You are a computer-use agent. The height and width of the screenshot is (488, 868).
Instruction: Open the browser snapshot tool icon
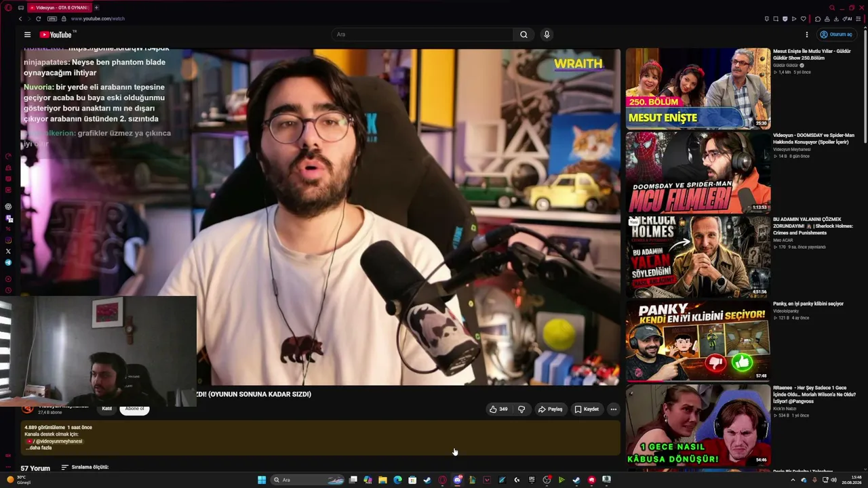(776, 19)
